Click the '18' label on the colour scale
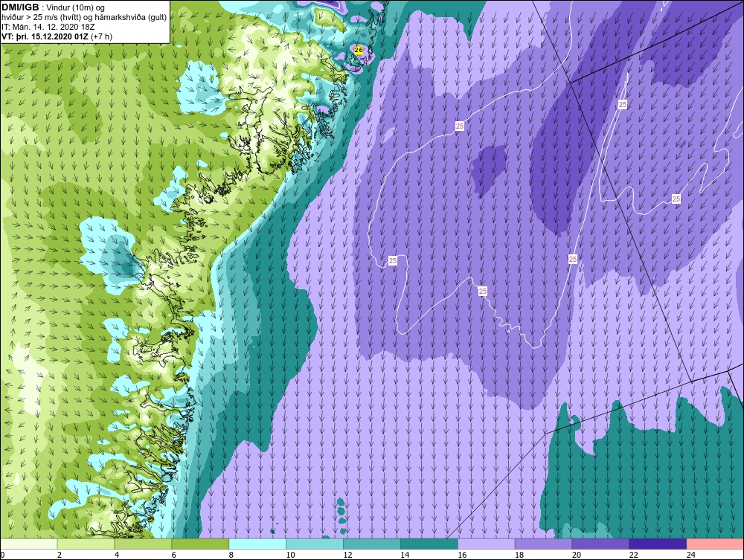744x560 pixels. (519, 555)
